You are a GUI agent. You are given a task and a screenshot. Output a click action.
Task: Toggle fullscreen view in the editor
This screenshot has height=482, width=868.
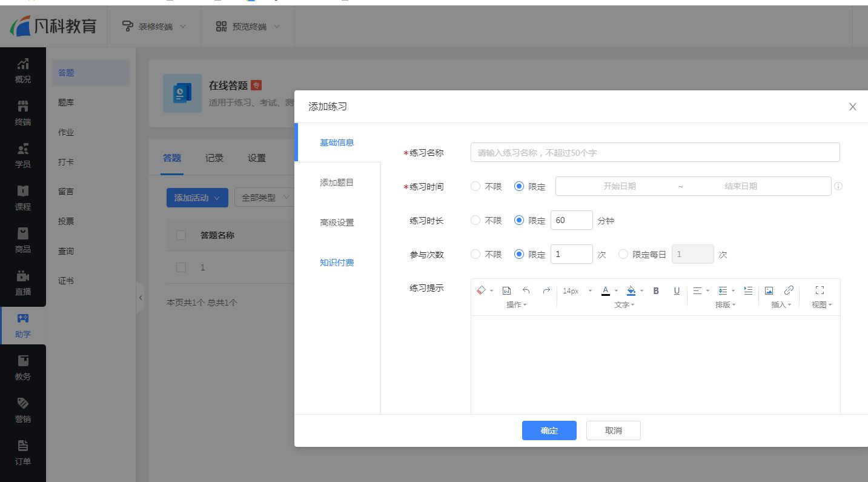point(820,290)
